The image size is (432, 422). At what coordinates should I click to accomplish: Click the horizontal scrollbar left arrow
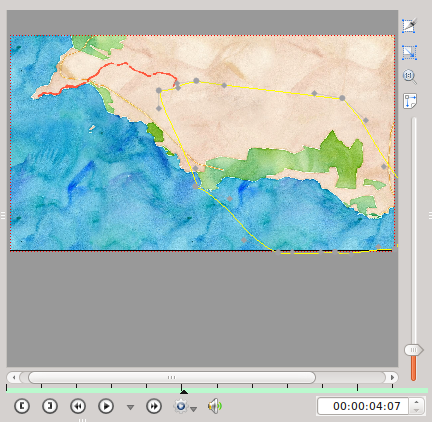point(14,378)
